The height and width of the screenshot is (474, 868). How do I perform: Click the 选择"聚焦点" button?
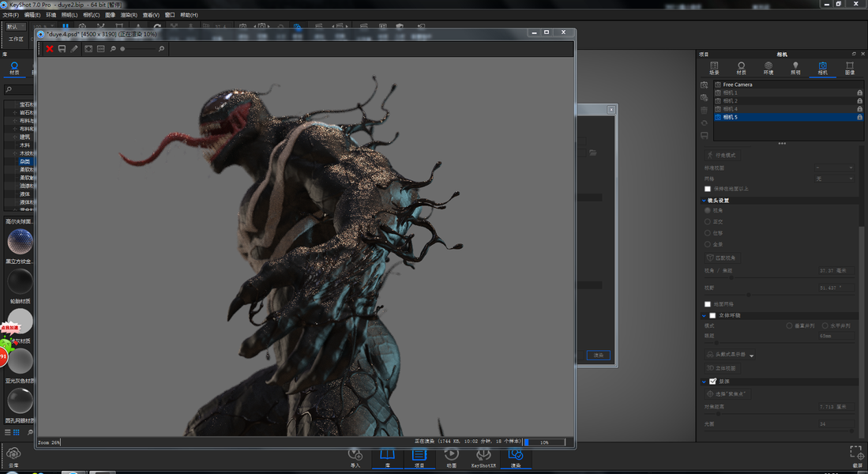pyautogui.click(x=728, y=393)
